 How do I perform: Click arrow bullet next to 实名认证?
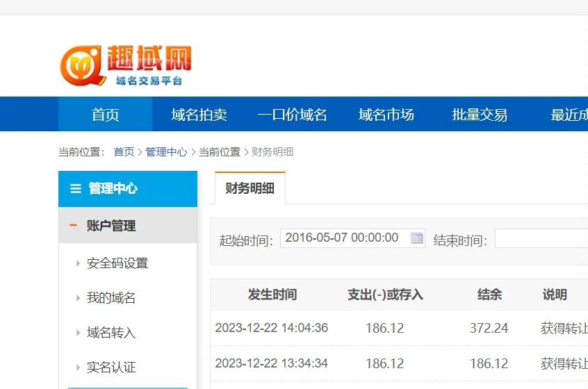tap(78, 367)
